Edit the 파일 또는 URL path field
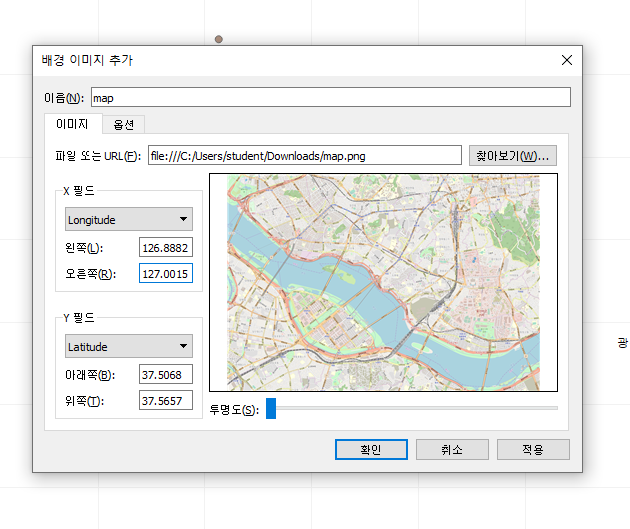 pos(305,155)
